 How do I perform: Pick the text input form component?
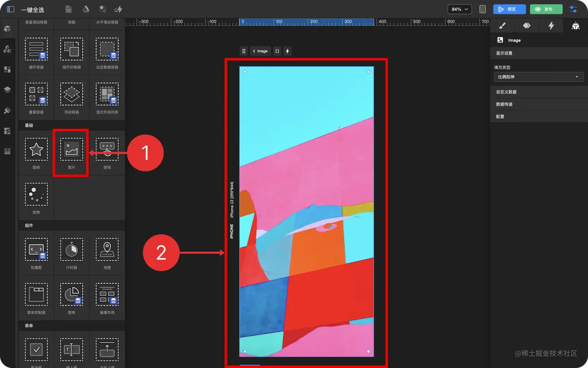[72, 350]
